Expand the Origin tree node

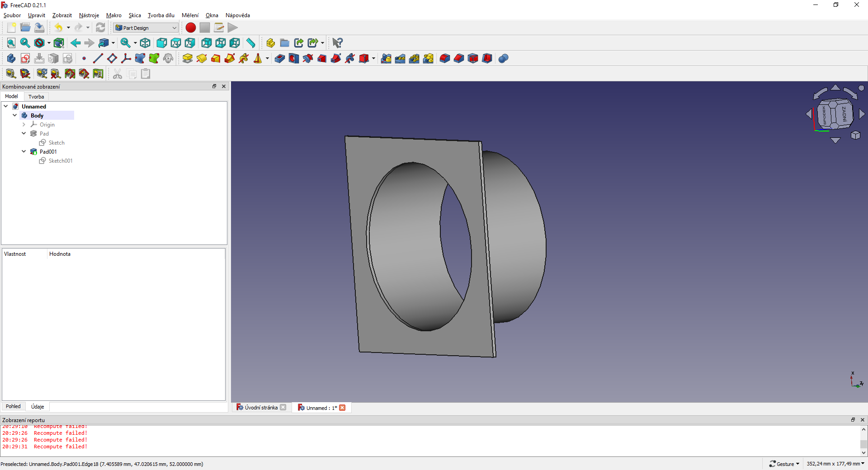click(x=24, y=124)
